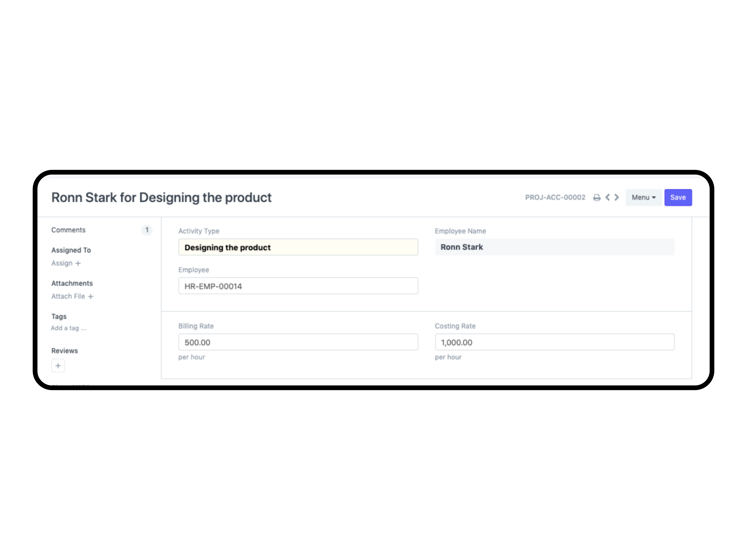Click the plus icon next to Assign
The image size is (747, 560).
coord(78,263)
